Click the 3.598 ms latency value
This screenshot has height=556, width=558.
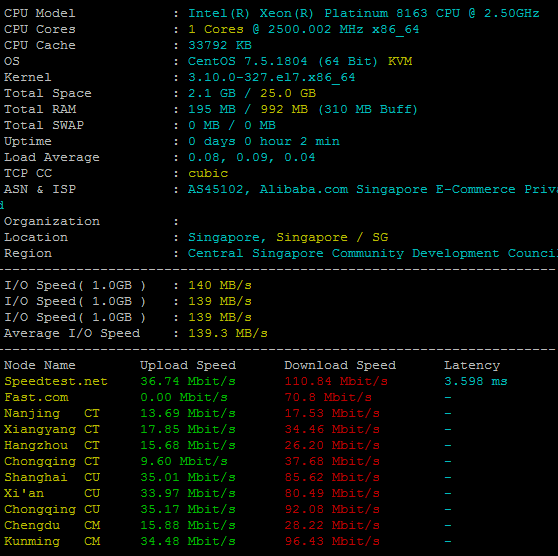[x=476, y=381]
